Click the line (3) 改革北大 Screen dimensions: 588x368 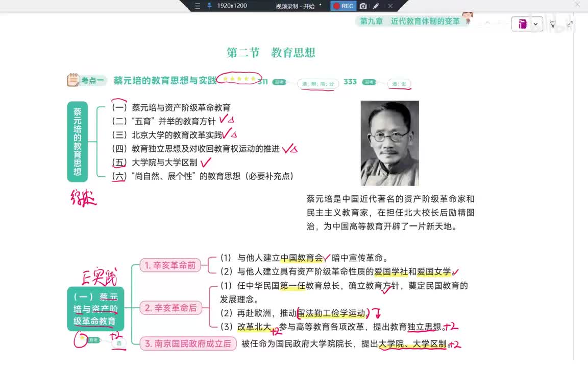[332, 327]
